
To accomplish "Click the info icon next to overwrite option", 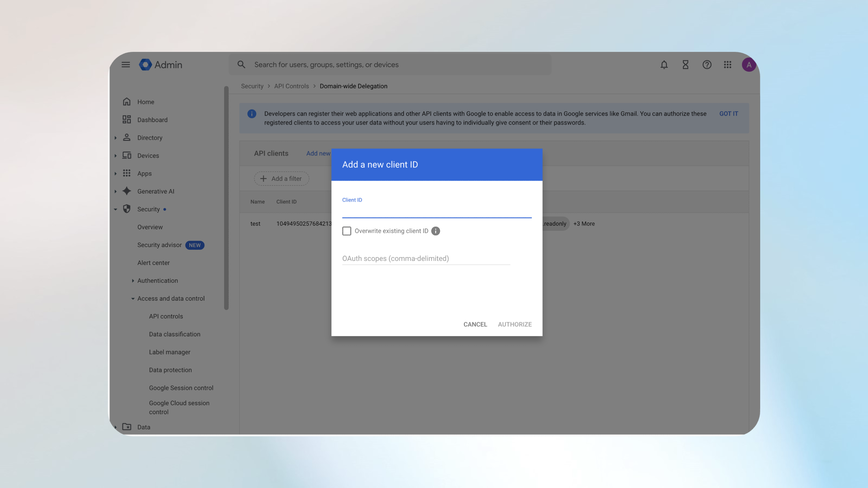I will tap(435, 231).
